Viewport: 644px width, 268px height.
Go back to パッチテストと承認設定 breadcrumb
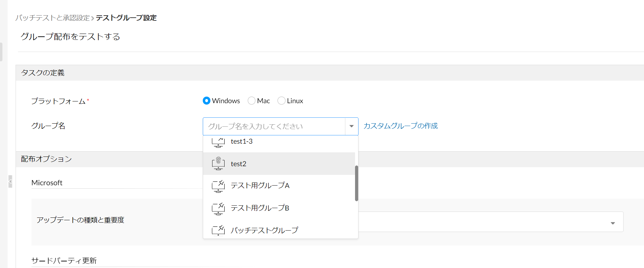click(53, 18)
